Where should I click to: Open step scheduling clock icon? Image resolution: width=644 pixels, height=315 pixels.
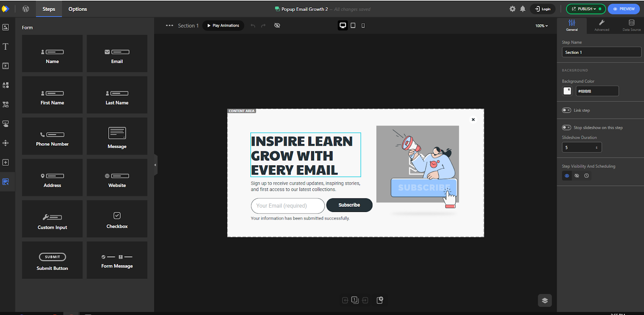point(586,176)
